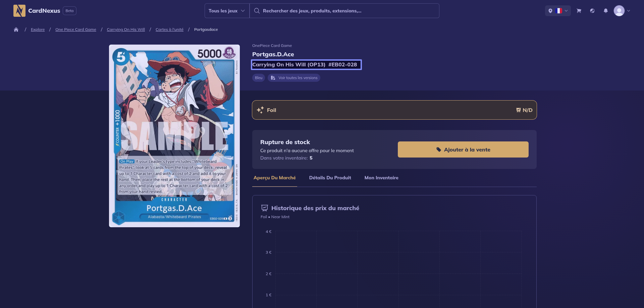Select the 'Aperçu Du Marché' tab
644x308 pixels.
tap(274, 178)
